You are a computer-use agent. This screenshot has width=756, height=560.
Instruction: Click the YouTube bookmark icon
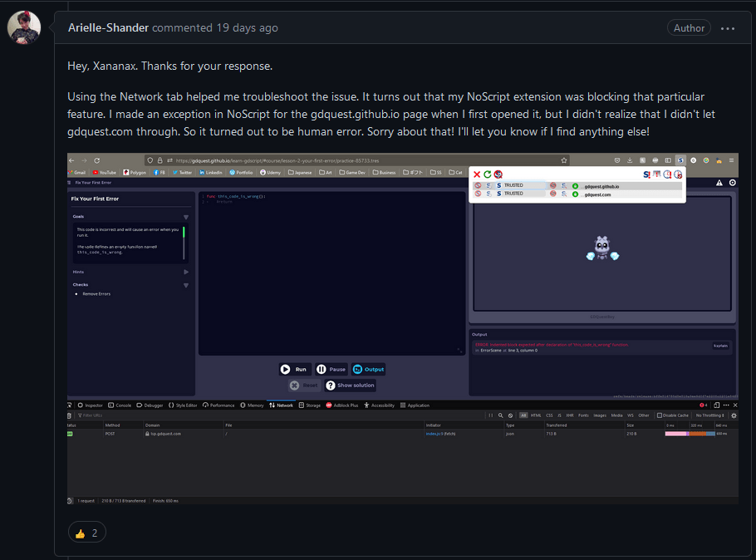pyautogui.click(x=104, y=173)
